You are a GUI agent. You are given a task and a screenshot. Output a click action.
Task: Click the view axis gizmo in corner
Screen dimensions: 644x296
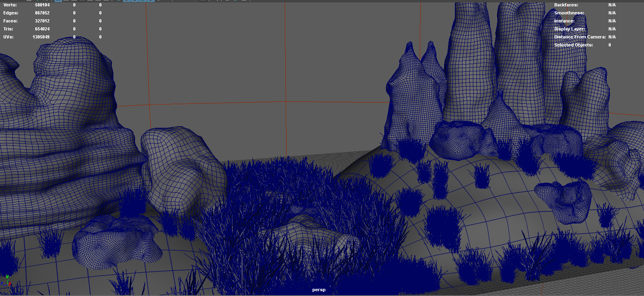(x=6, y=280)
